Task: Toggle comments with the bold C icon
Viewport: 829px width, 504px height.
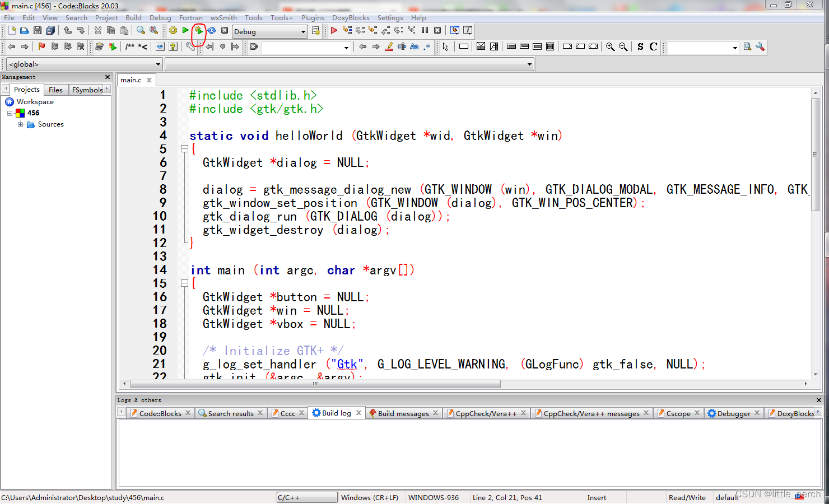Action: click(653, 47)
